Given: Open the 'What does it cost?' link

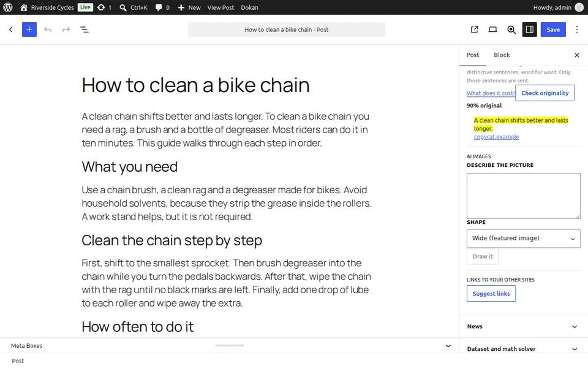Looking at the screenshot, I should 491,93.
